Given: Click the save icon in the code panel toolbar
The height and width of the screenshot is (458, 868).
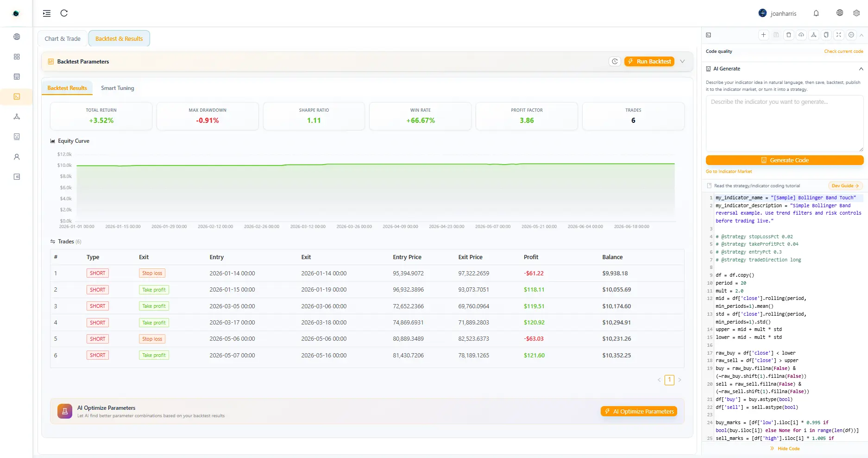Looking at the screenshot, I should [776, 35].
